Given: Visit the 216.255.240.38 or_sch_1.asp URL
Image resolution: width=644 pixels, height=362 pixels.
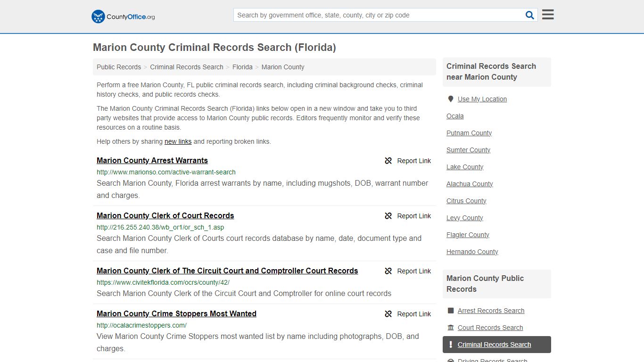Looking at the screenshot, I should coord(160,227).
